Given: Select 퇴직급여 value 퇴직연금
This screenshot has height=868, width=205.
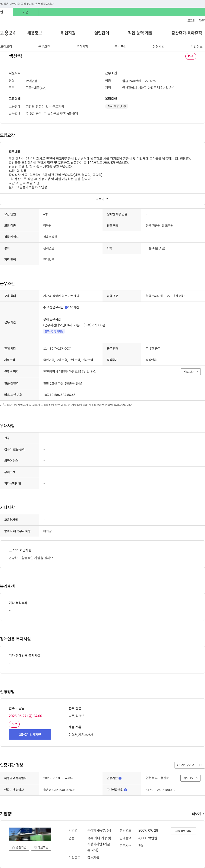Looking at the screenshot, I should [151, 360].
